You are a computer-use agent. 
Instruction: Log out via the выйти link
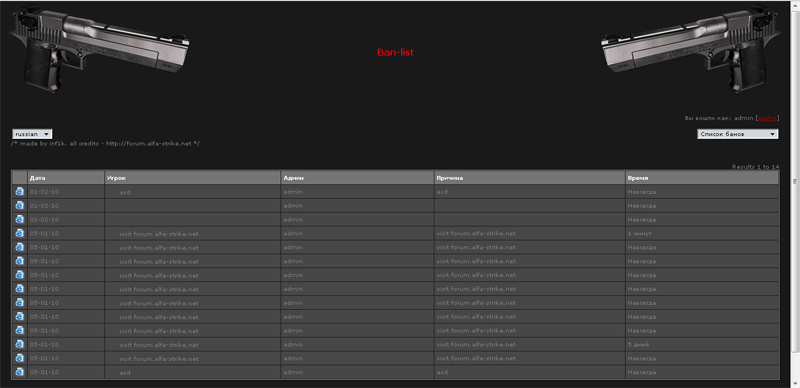point(767,118)
